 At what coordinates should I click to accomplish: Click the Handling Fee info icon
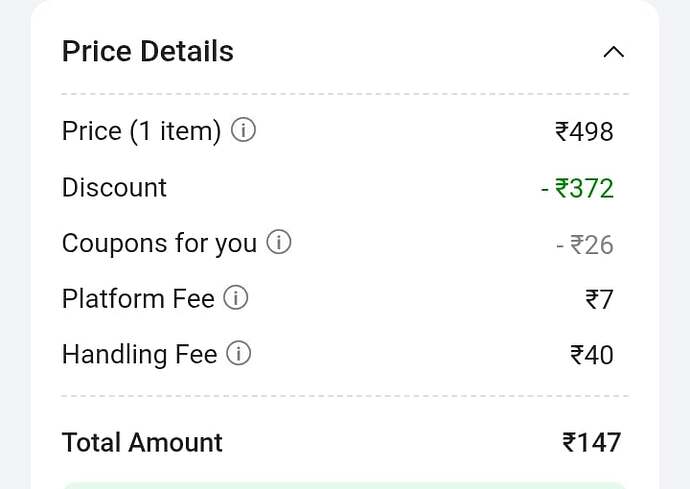[238, 353]
